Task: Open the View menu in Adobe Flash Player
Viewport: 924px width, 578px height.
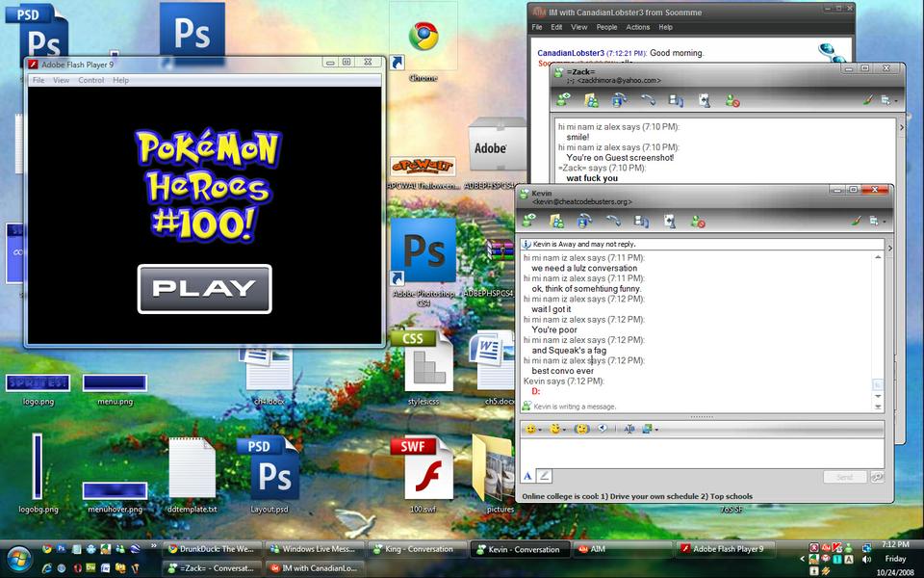Action: pos(61,80)
